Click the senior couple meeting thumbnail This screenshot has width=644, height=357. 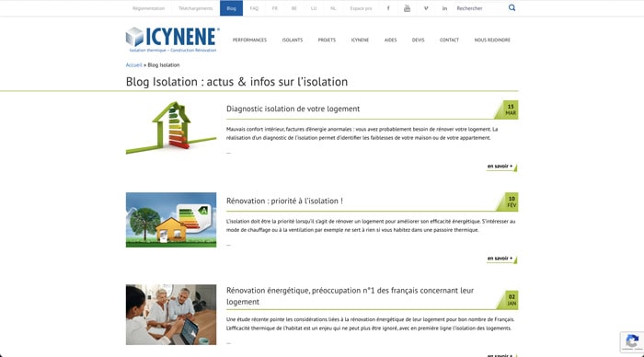pos(171,315)
